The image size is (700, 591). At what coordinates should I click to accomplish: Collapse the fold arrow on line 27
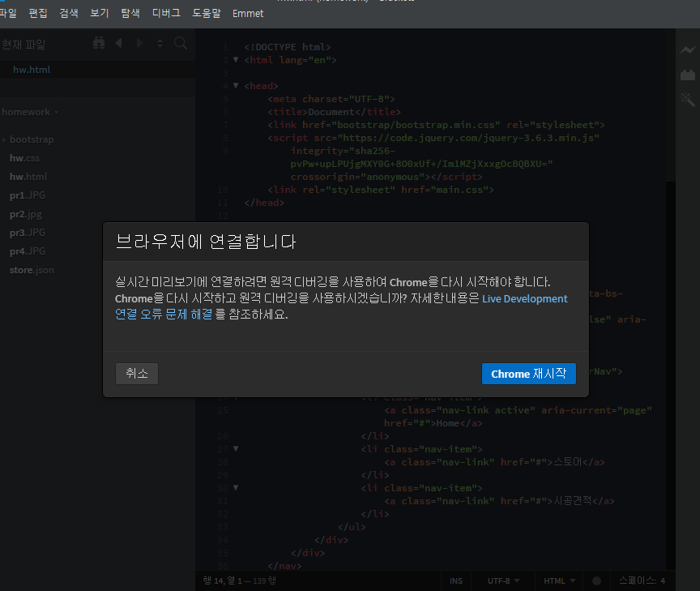[x=236, y=448]
